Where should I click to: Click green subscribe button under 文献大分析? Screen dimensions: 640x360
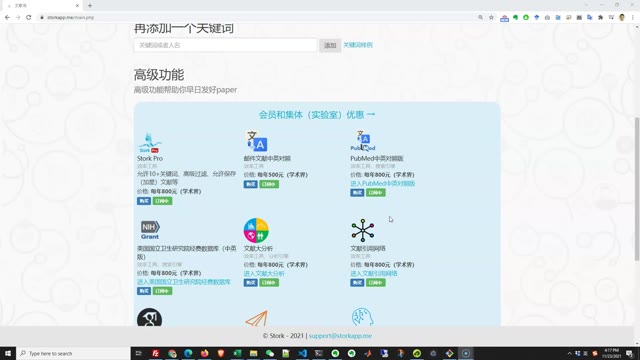pyautogui.click(x=269, y=282)
